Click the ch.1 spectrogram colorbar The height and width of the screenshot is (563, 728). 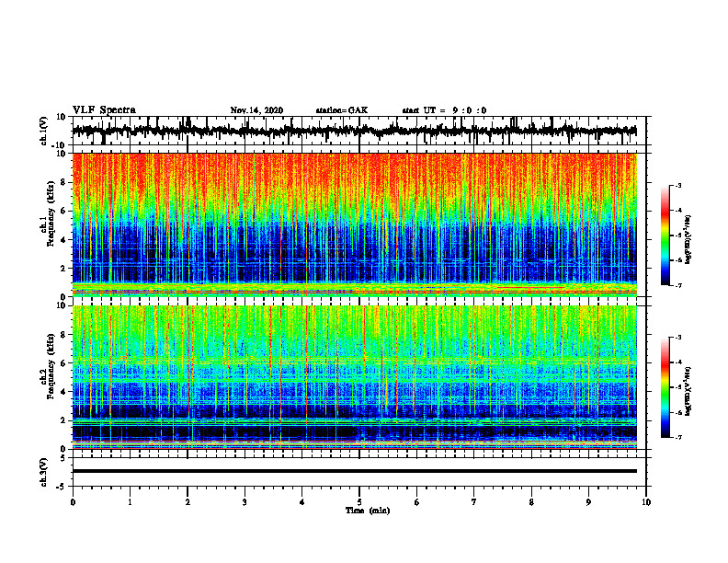pyautogui.click(x=665, y=236)
